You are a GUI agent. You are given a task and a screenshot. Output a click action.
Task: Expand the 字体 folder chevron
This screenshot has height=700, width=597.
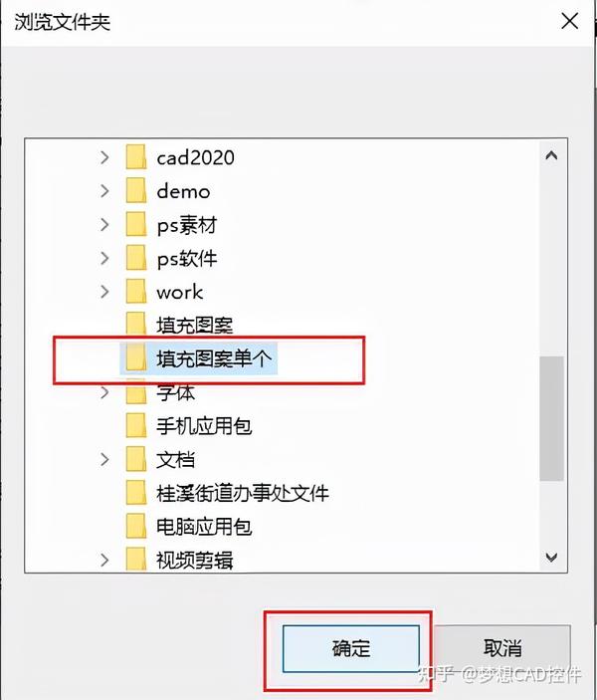pyautogui.click(x=104, y=393)
